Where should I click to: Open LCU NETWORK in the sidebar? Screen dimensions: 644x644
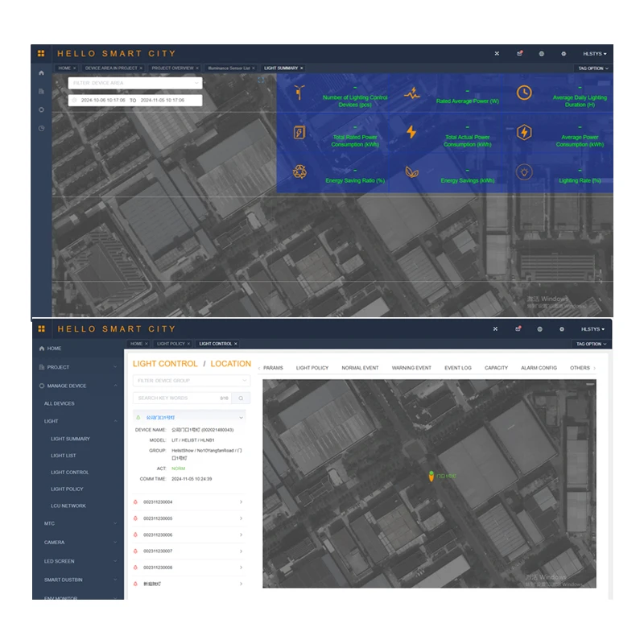tap(68, 506)
